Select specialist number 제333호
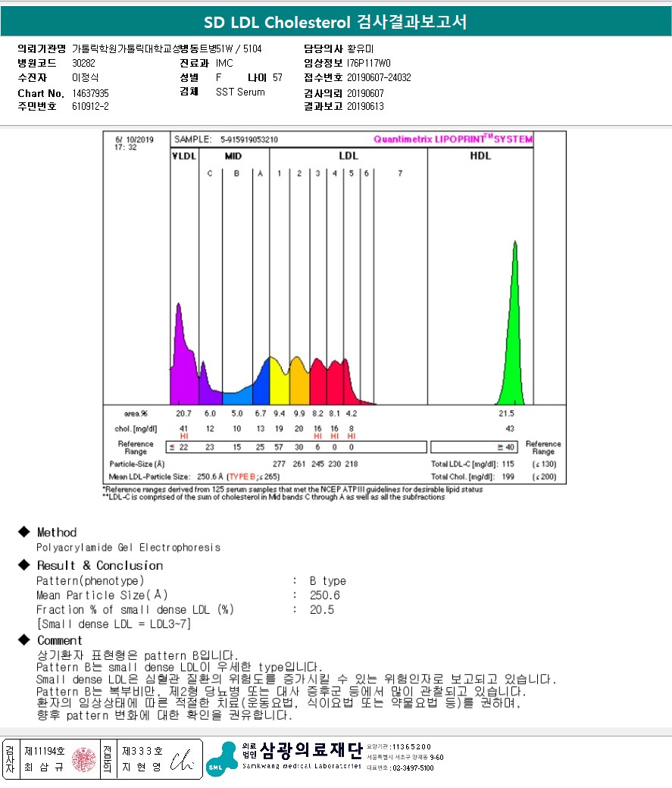672x788 pixels. (x=142, y=752)
